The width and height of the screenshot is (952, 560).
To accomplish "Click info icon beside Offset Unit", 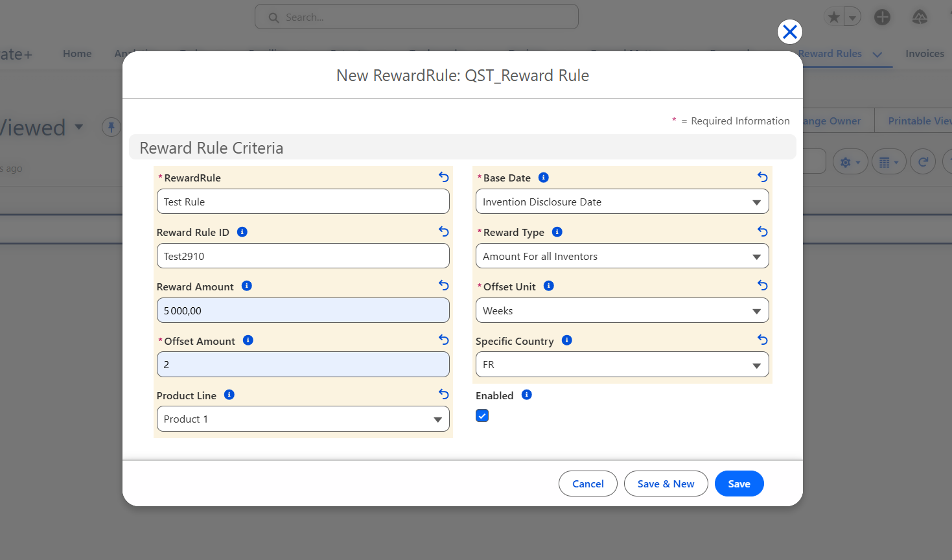I will [549, 286].
